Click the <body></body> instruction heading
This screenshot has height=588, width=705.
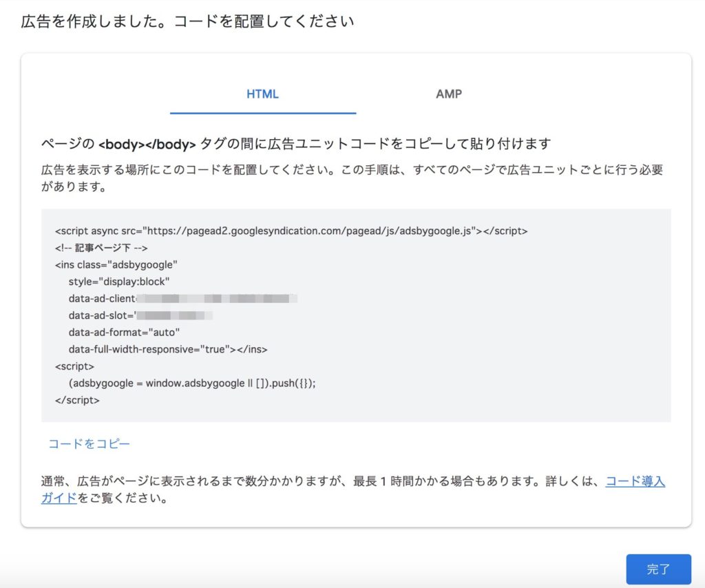[296, 144]
